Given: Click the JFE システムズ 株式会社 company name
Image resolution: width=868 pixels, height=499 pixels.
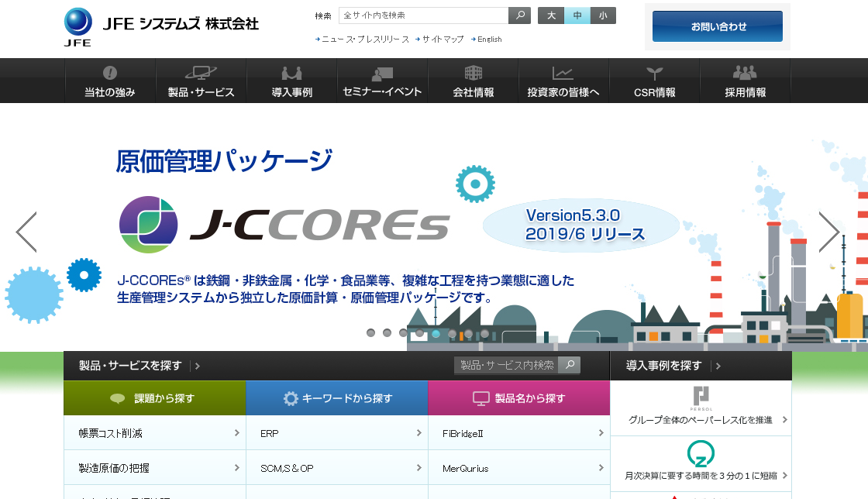Looking at the screenshot, I should tap(181, 24).
